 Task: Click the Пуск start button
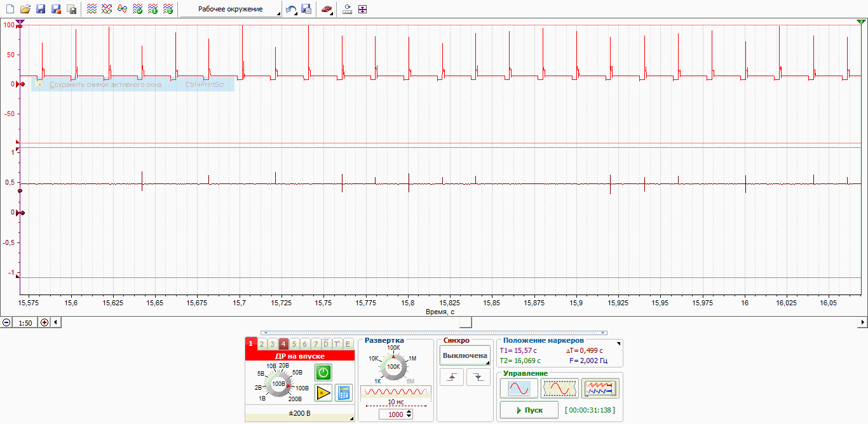pyautogui.click(x=529, y=410)
